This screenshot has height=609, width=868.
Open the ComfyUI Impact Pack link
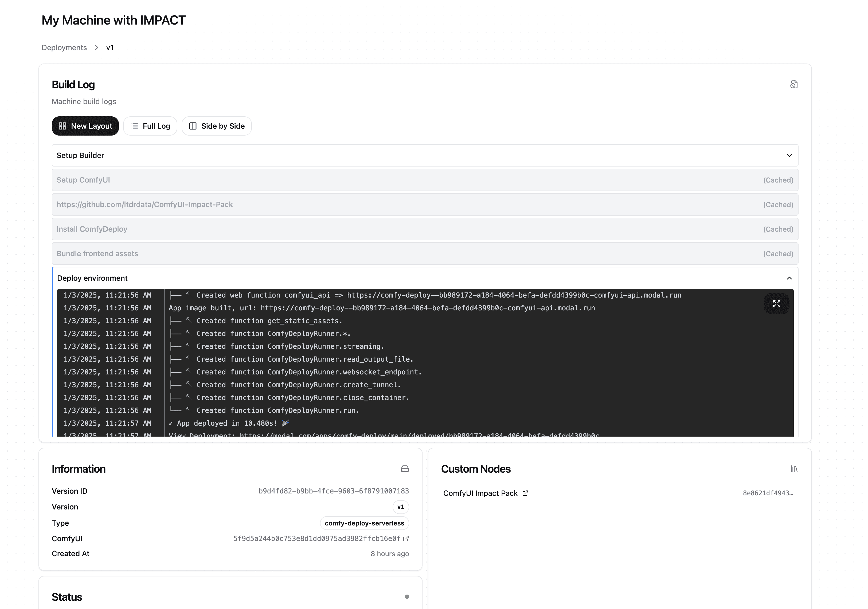click(480, 493)
